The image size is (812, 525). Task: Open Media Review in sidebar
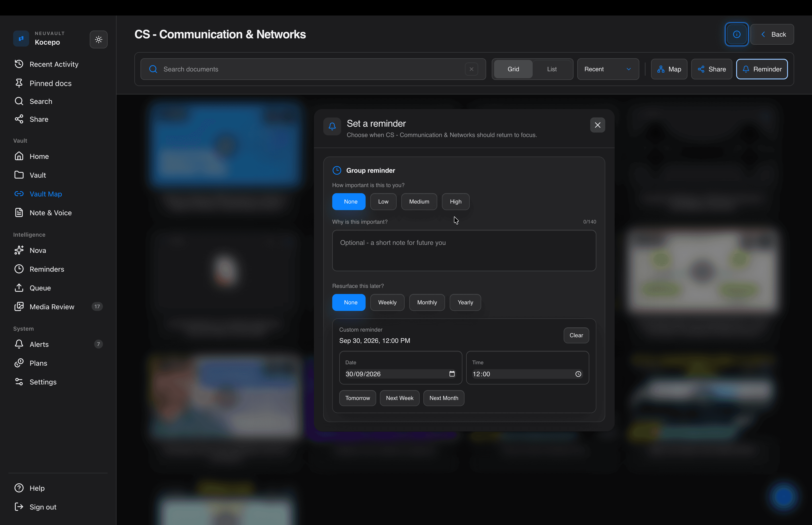58,306
